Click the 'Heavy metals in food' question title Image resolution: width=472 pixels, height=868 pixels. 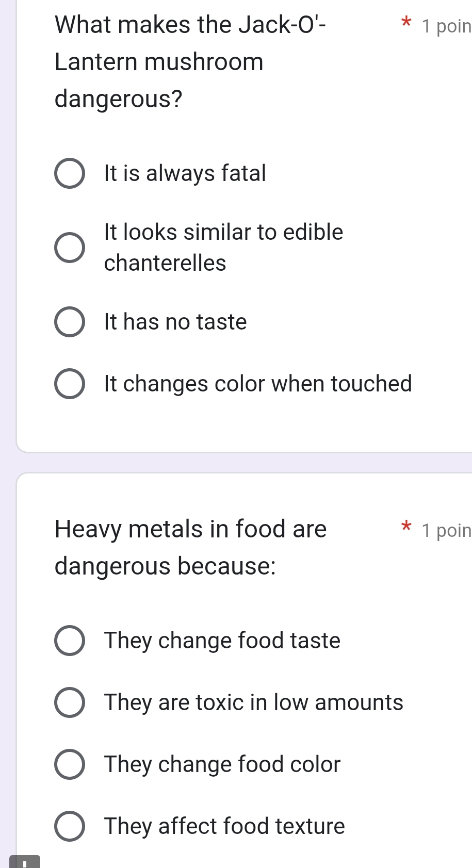190,547
